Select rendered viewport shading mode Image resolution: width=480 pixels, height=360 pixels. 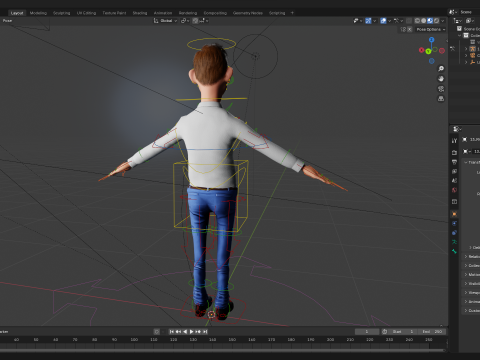tap(436, 21)
